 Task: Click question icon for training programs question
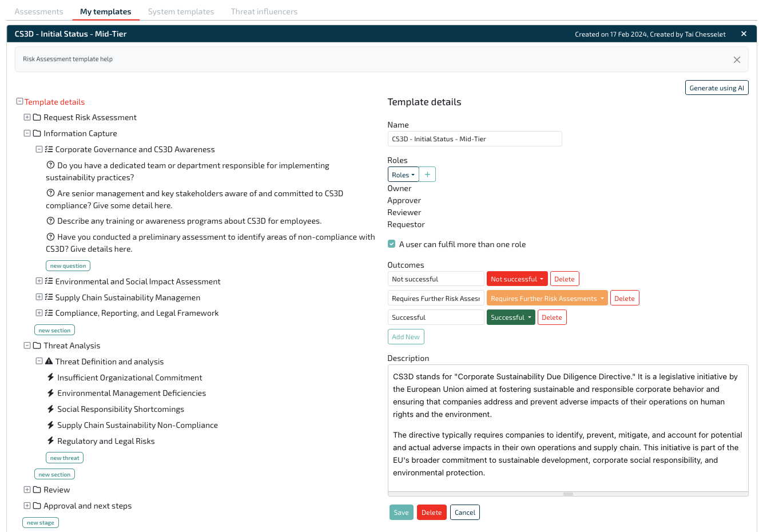(50, 220)
